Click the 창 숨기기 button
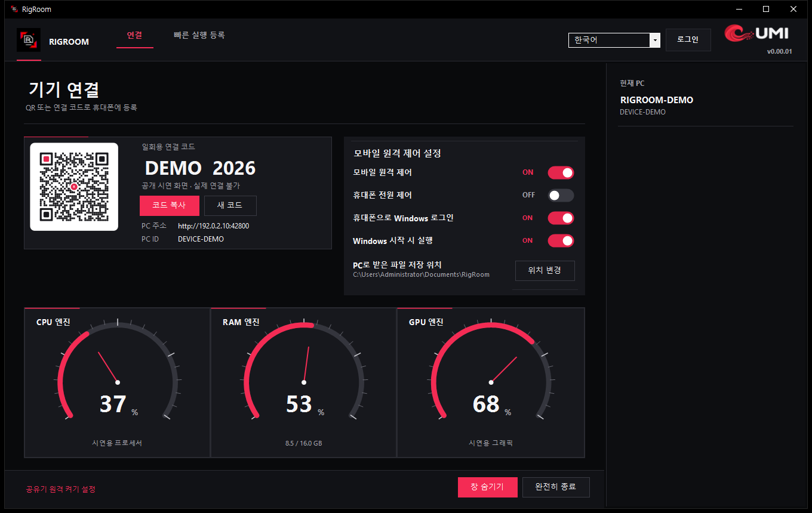This screenshot has width=812, height=513. tap(487, 487)
